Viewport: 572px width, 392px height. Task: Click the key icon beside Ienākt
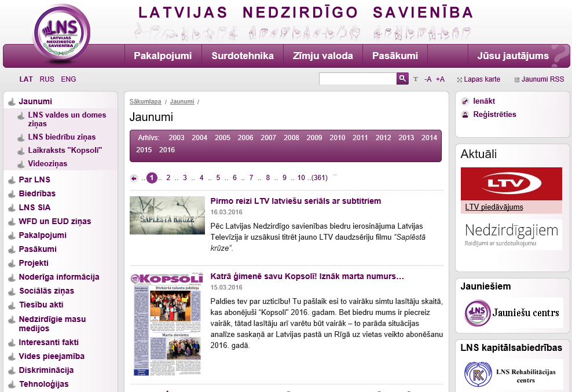point(464,101)
